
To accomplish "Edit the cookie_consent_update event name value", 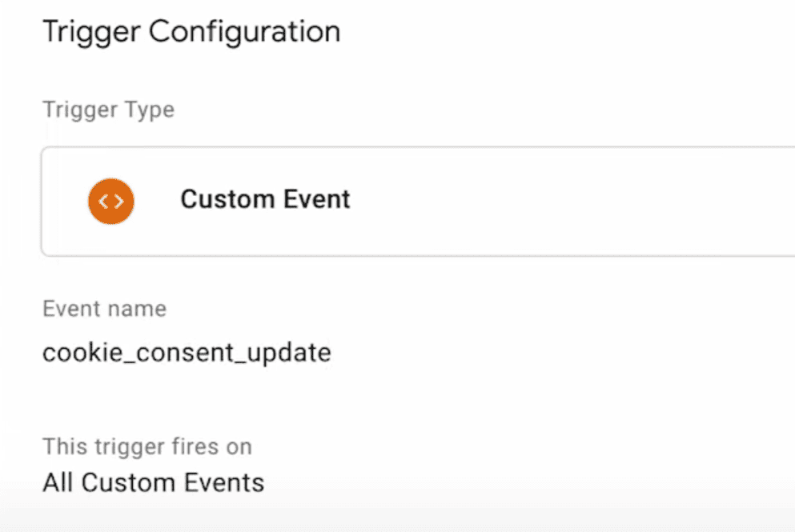I will click(x=187, y=353).
